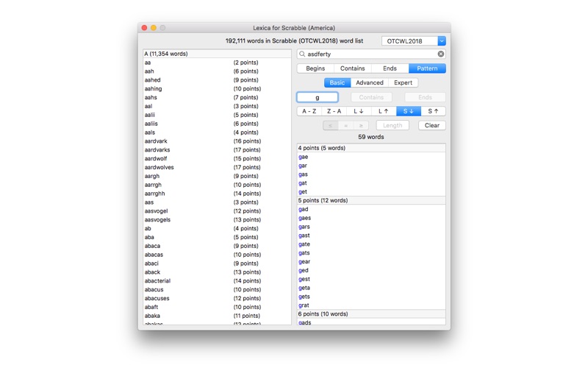Select the word 'gear' in results
Image resolution: width=588 pixels, height=368 pixels.
304,262
